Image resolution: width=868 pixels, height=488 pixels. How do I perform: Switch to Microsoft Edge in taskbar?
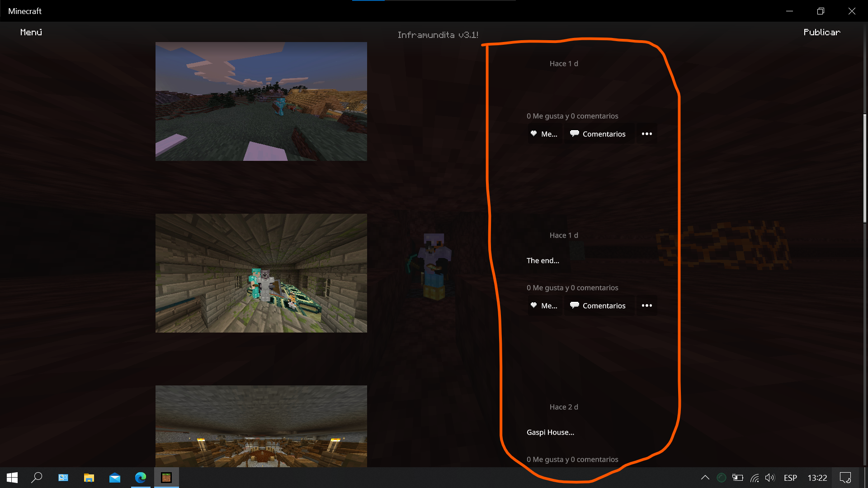tap(141, 478)
